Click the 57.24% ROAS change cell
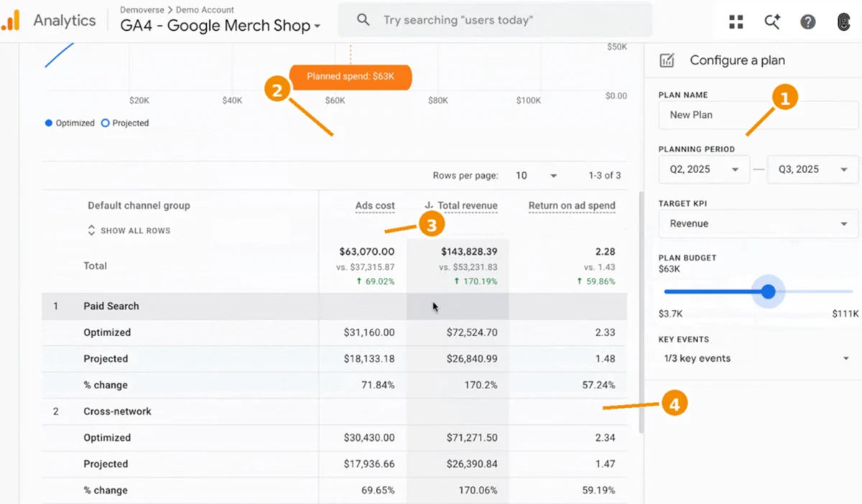 tap(599, 385)
